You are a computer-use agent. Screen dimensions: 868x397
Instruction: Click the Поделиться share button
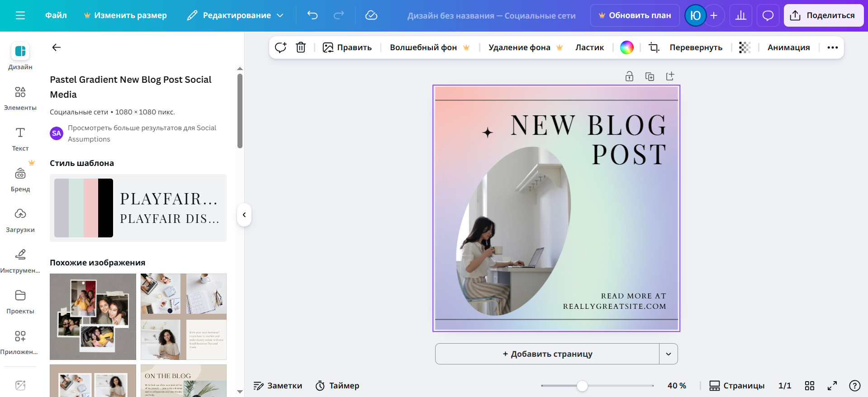[x=823, y=15]
